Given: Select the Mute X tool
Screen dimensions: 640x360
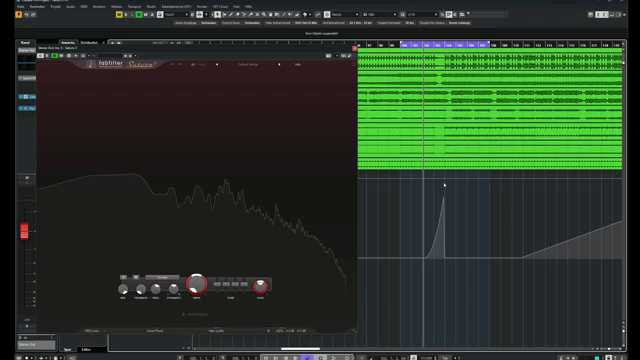Looking at the screenshot, I should (257, 14).
